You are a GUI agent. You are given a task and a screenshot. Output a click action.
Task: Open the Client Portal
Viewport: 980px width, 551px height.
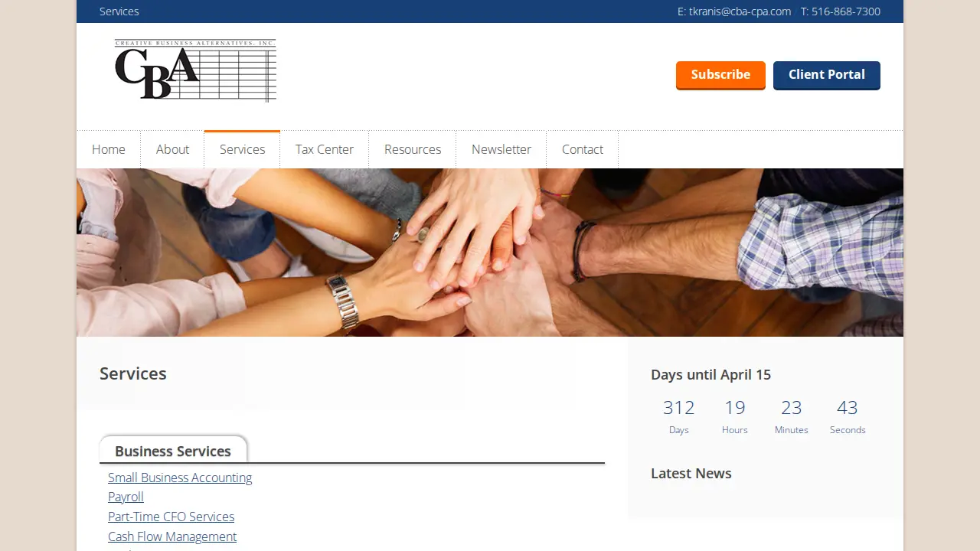(827, 75)
